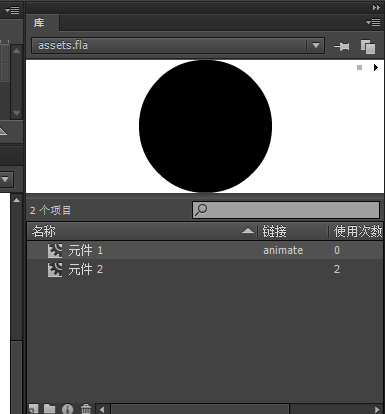
Task: Collapse panels with the double-arrow icon
Action: tap(376, 7)
